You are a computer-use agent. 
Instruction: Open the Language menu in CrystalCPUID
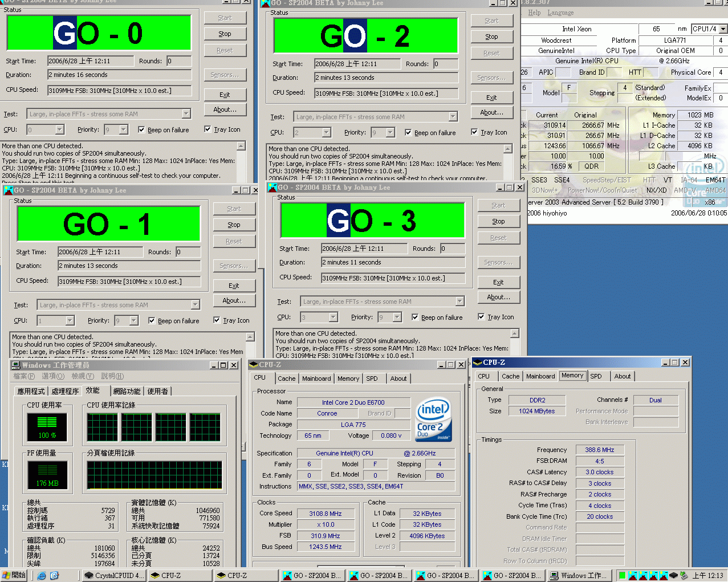pyautogui.click(x=560, y=13)
